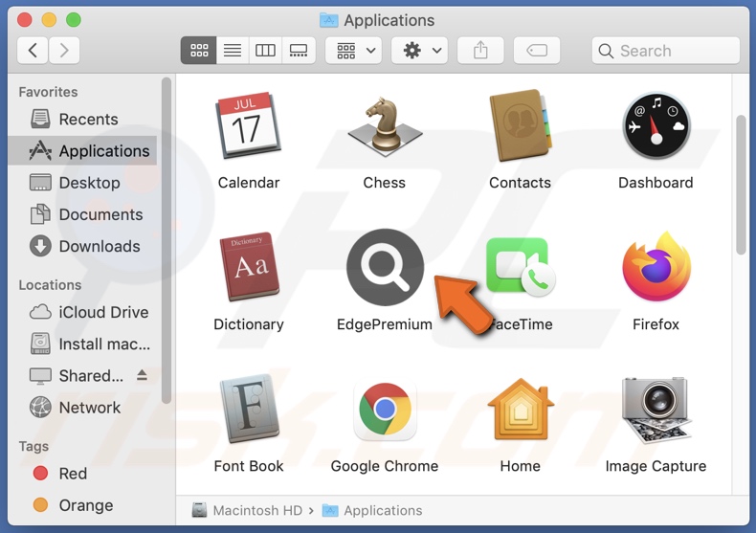Screen dimensions: 756x533
Task: Maximize the window with green button
Action: 74,20
